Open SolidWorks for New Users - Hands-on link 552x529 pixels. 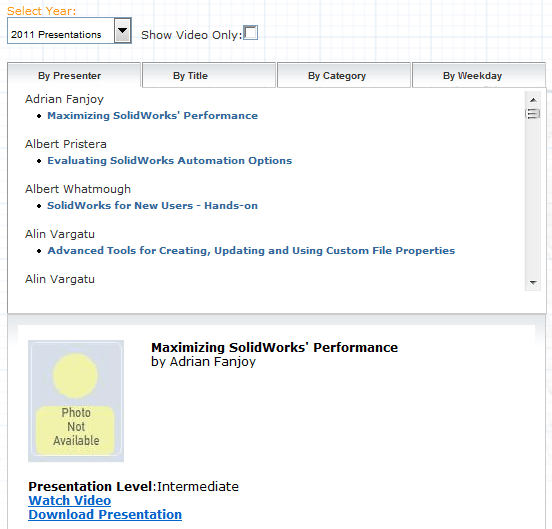click(152, 206)
